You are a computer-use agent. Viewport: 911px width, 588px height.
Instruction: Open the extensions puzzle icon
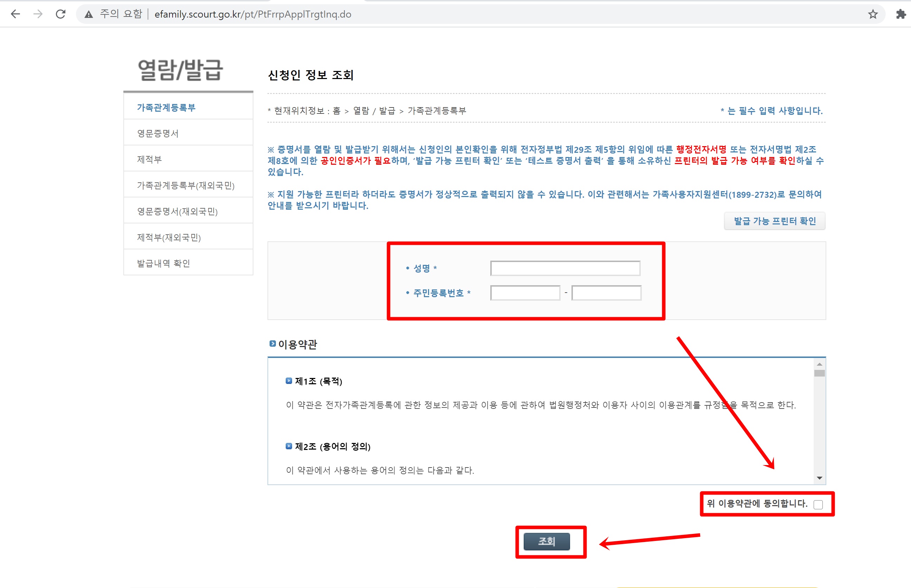[x=901, y=14]
